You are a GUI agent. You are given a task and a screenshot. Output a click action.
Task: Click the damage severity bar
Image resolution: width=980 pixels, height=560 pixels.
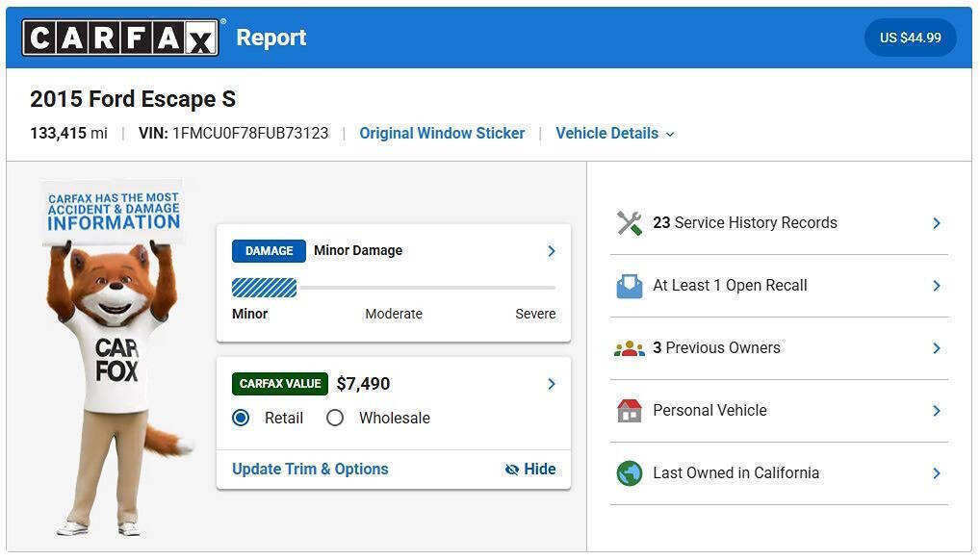point(394,288)
